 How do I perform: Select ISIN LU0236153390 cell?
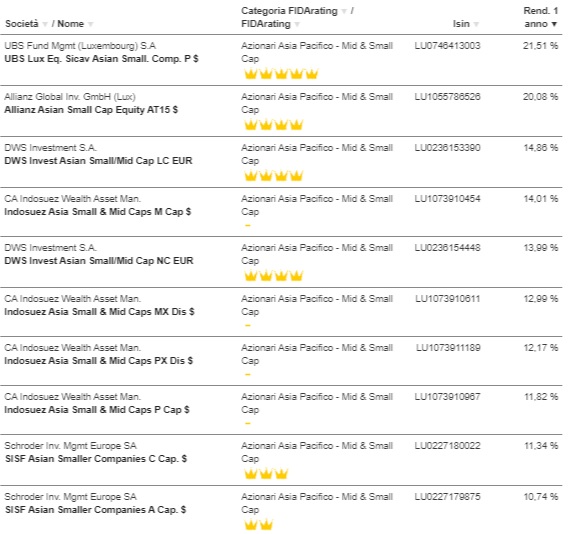[447, 148]
